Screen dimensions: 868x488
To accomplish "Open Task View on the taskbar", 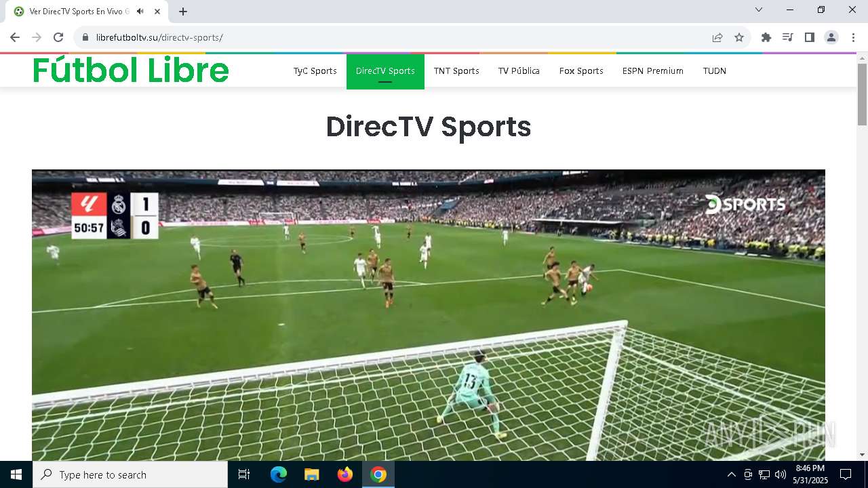I will click(x=244, y=474).
